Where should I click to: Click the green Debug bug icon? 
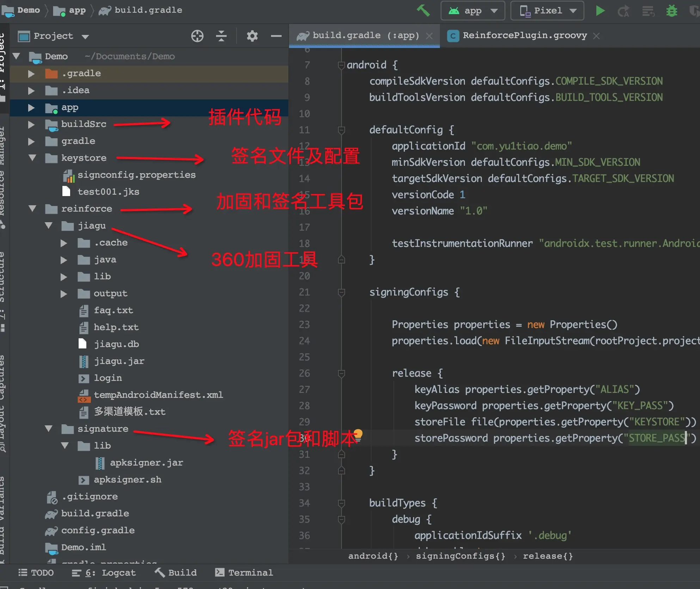pyautogui.click(x=671, y=11)
